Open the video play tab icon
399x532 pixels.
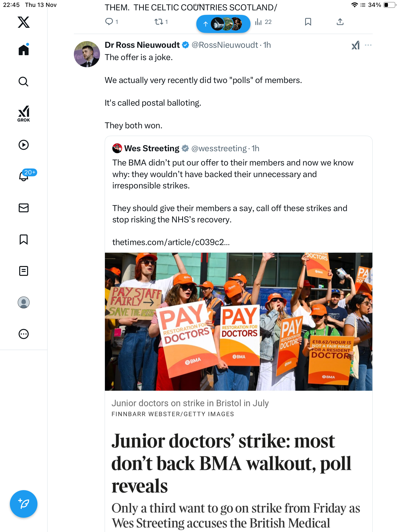pyautogui.click(x=24, y=145)
